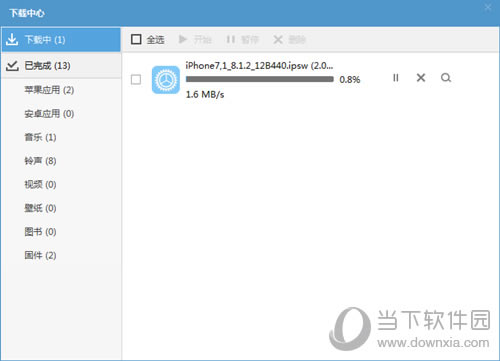Click magnifier icon to locate ipsw file
The height and width of the screenshot is (361, 500).
(x=446, y=78)
